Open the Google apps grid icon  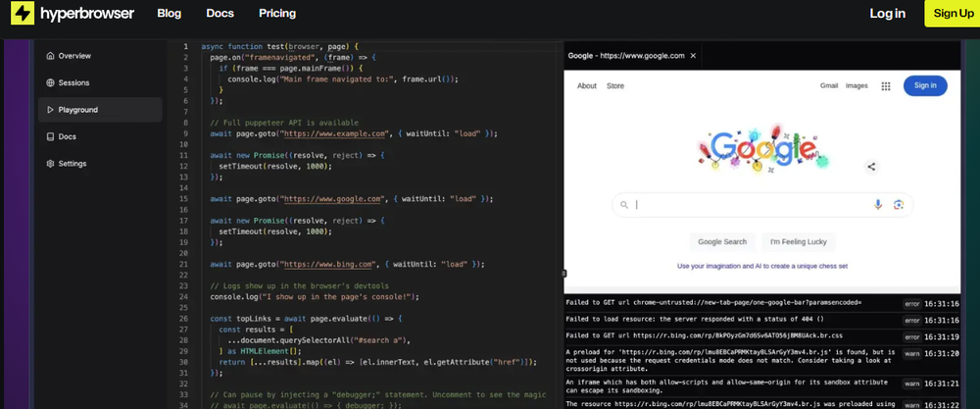(x=886, y=86)
